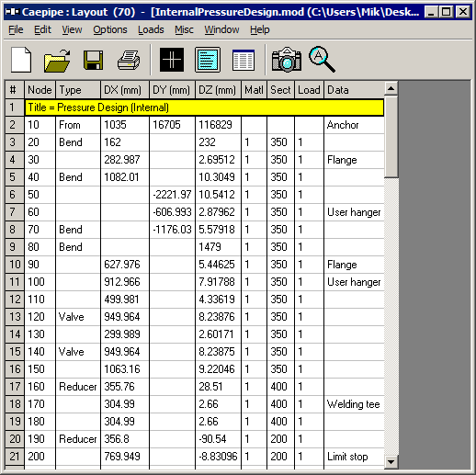This screenshot has height=475, width=476.
Task: Select the yellow Title row
Action: [x=204, y=107]
